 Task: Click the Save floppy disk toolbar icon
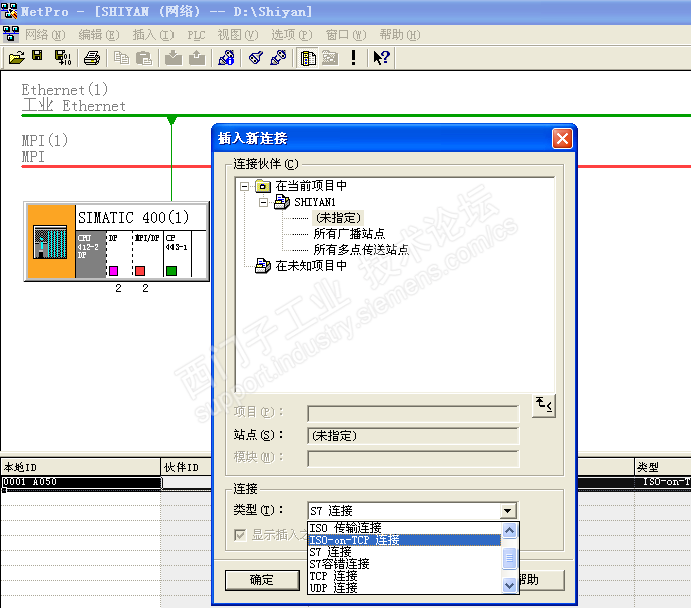[38, 56]
